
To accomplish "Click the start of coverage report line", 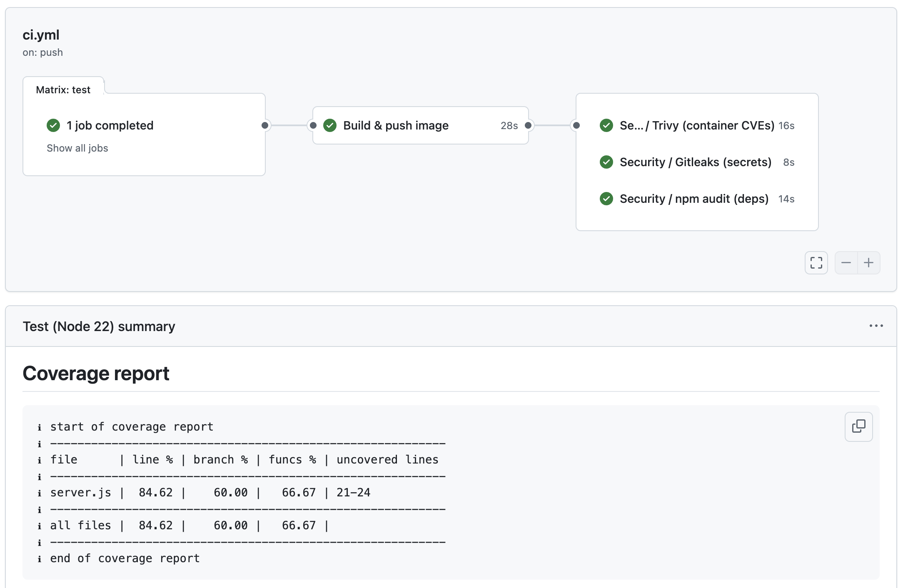I will 132,427.
